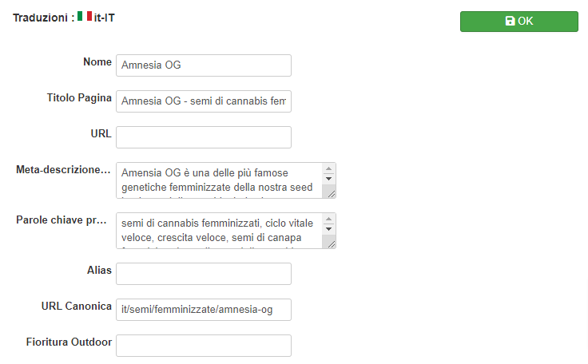The width and height of the screenshot is (588, 364).
Task: Click the floppy disk save icon
Action: 510,21
